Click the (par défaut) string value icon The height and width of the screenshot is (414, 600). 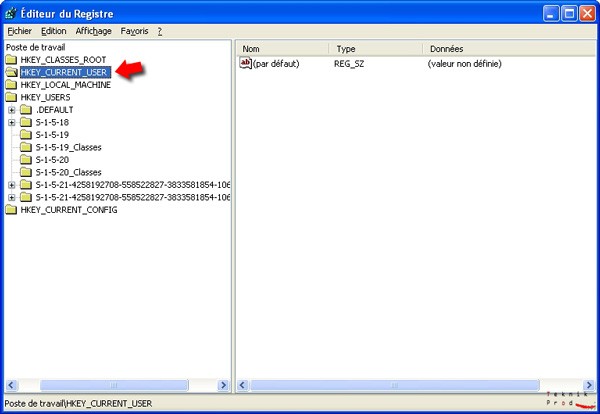point(246,64)
